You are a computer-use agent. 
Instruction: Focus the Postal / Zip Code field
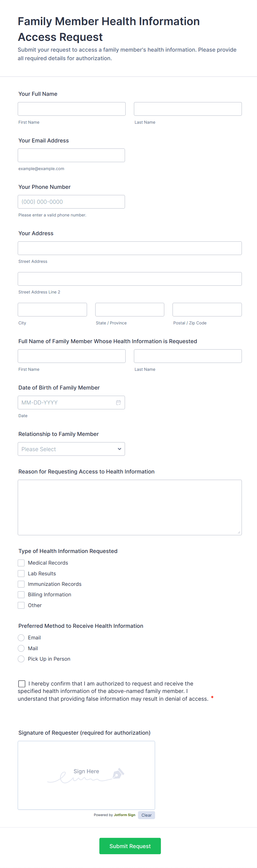click(x=207, y=310)
